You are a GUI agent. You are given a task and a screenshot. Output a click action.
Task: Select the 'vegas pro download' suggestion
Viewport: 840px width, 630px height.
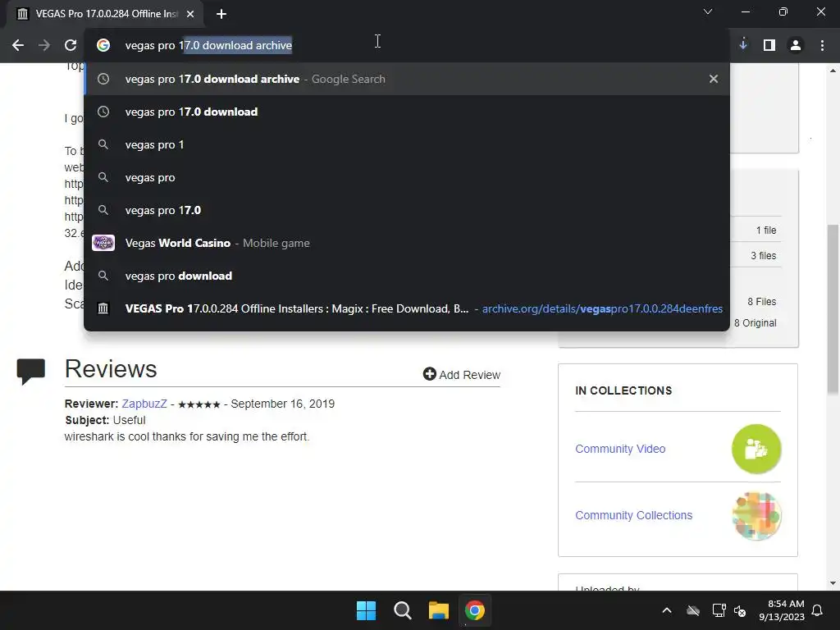[407, 276]
